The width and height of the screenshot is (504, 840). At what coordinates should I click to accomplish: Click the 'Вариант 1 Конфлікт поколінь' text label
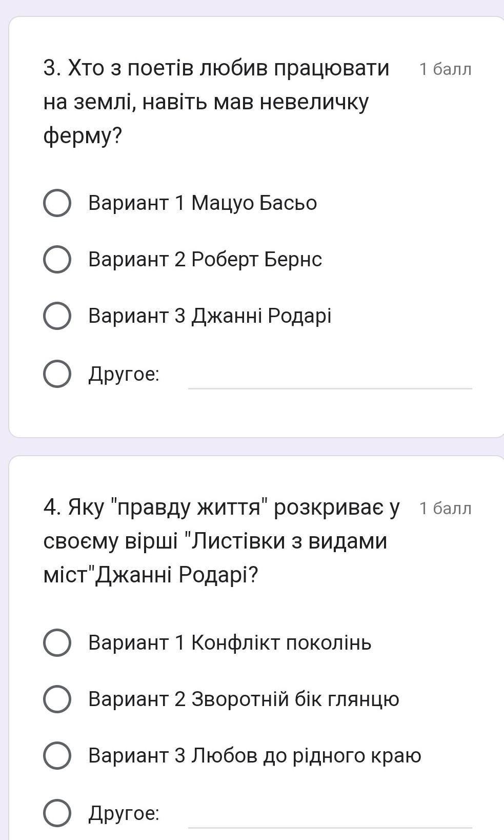pyautogui.click(x=230, y=642)
